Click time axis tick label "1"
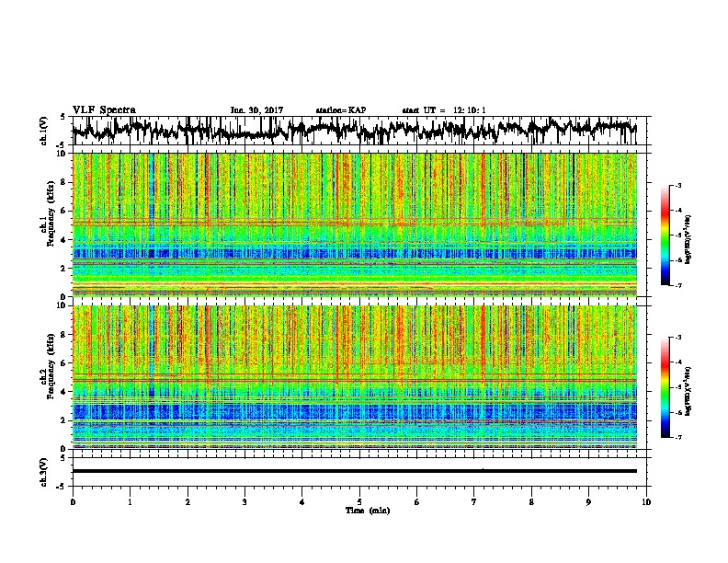This screenshot has width=728, height=563. click(x=130, y=502)
